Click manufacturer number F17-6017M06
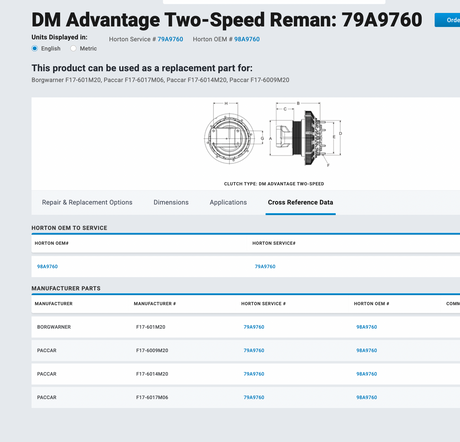The height and width of the screenshot is (442, 460). tap(152, 397)
